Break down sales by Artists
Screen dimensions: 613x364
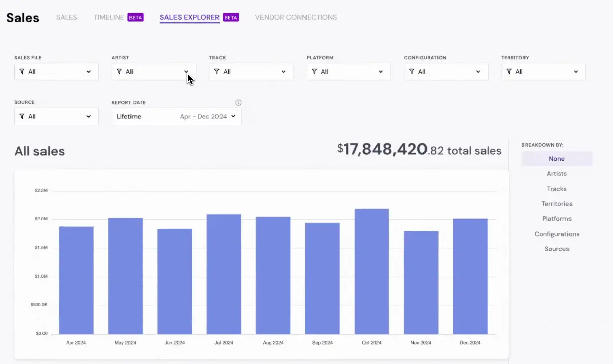click(557, 174)
